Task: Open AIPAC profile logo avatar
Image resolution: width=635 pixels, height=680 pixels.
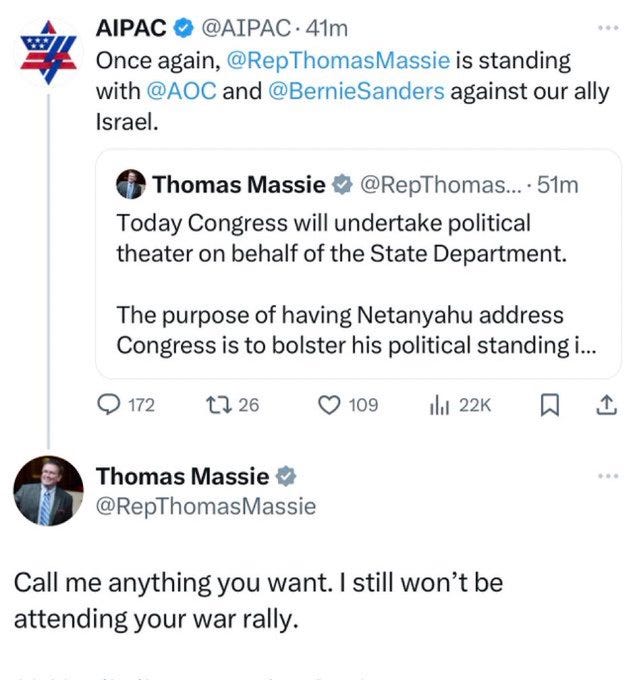Action: [x=49, y=52]
